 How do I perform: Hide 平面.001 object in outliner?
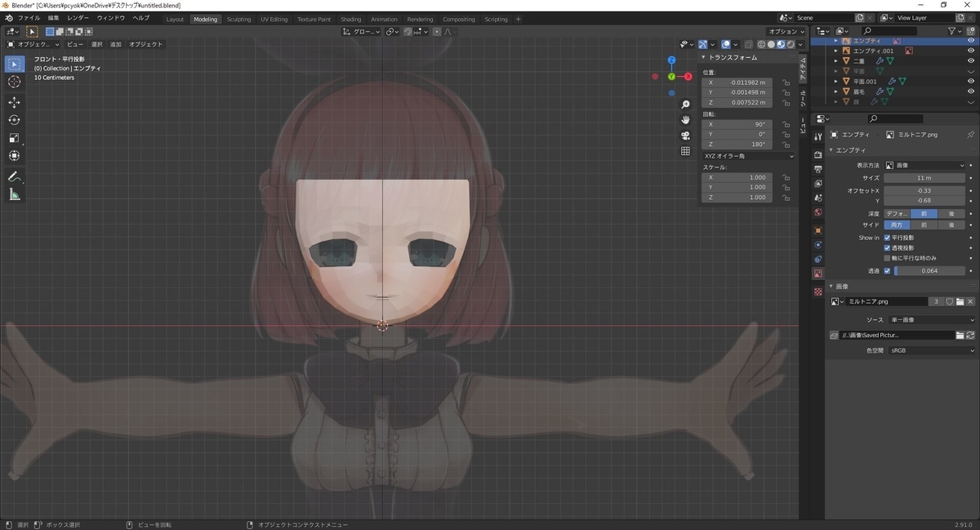click(x=971, y=82)
